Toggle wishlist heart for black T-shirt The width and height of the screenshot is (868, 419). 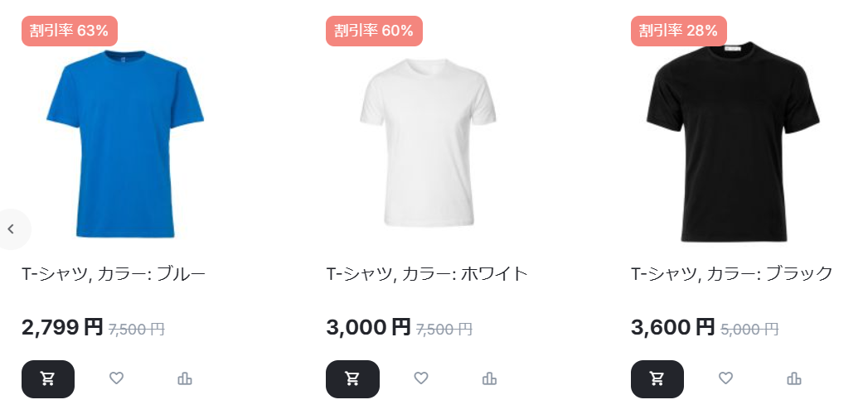pos(725,378)
